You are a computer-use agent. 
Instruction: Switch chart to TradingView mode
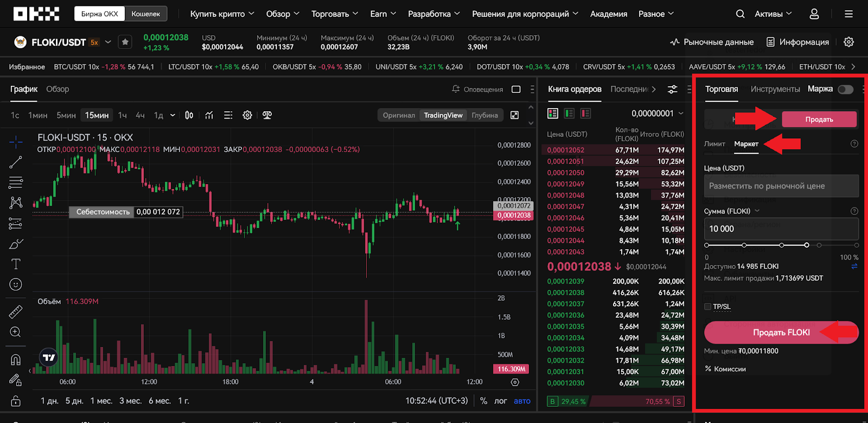pyautogui.click(x=443, y=115)
